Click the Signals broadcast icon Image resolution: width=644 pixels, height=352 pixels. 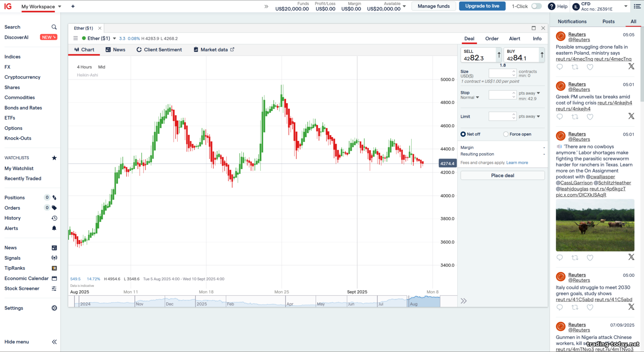(54, 258)
